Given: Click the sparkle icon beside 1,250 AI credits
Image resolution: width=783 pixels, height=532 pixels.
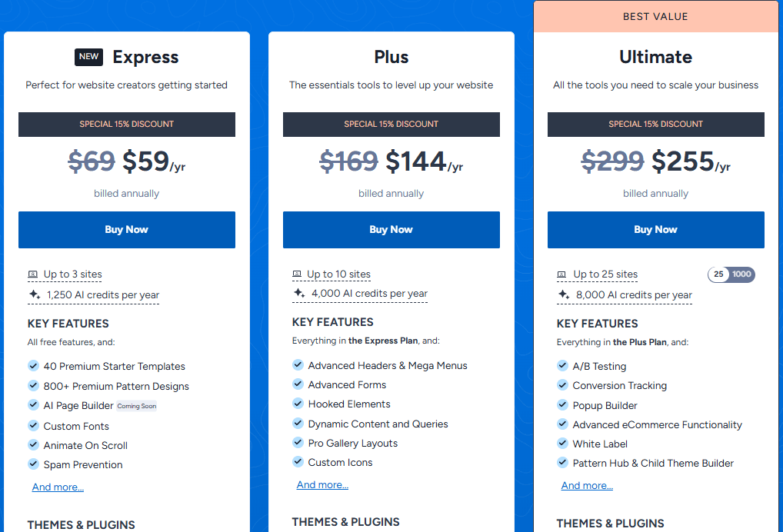Looking at the screenshot, I should pos(34,294).
